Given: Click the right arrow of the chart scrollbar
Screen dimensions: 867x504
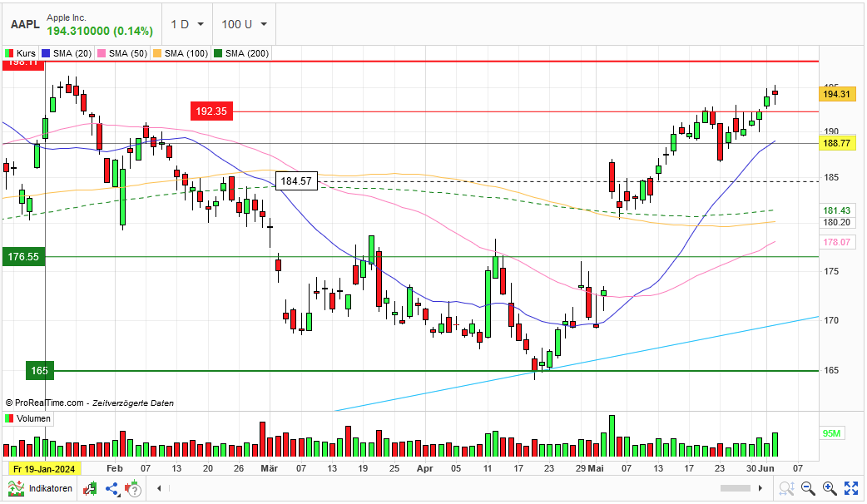Looking at the screenshot, I should [760, 488].
